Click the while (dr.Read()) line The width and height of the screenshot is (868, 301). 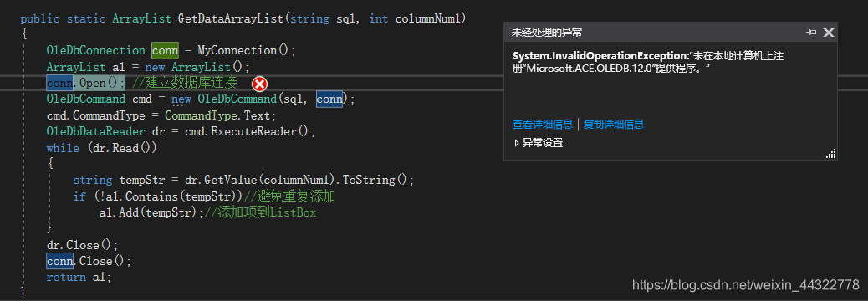tap(102, 148)
